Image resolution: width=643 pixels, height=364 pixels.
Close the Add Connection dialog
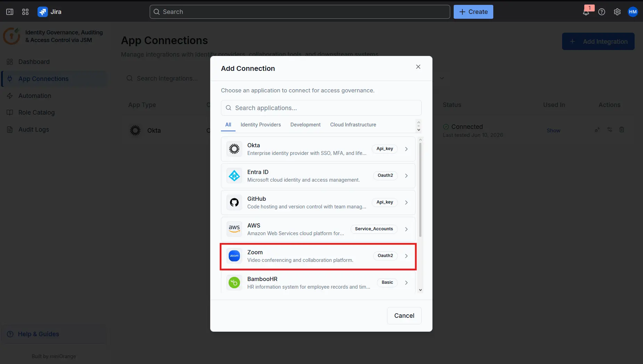(x=418, y=67)
